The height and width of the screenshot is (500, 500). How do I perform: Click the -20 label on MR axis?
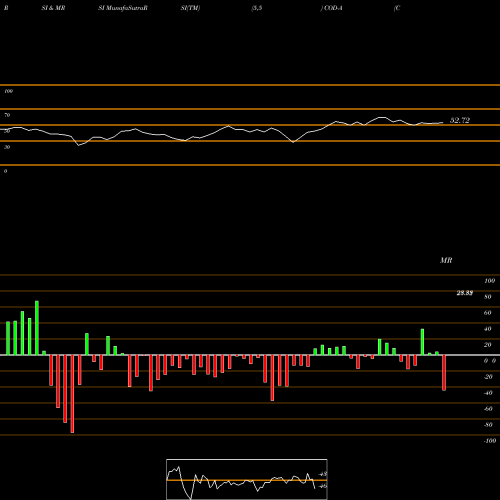tap(488, 377)
